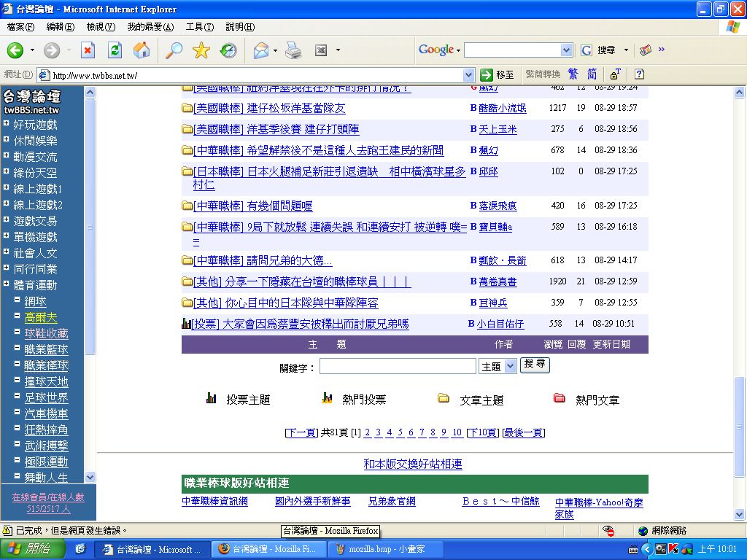Open the address bar URL dropdown
Screen dimensions: 747x560
pos(468,75)
